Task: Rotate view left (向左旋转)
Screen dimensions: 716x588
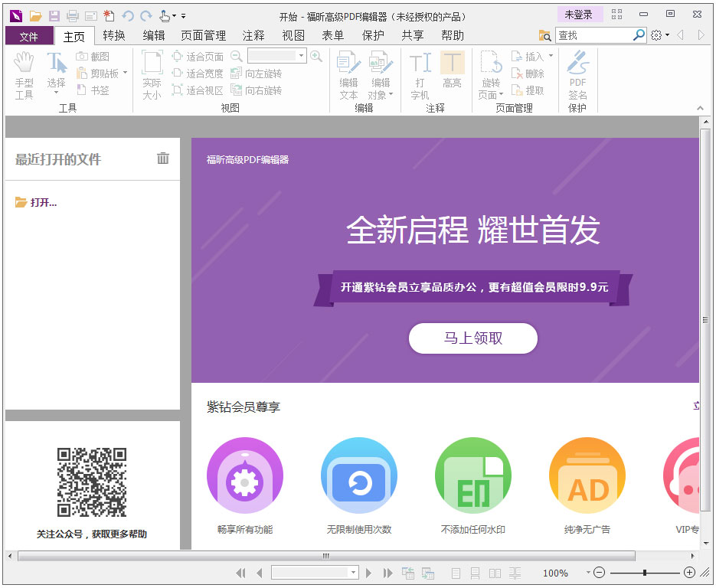Action: pyautogui.click(x=257, y=73)
